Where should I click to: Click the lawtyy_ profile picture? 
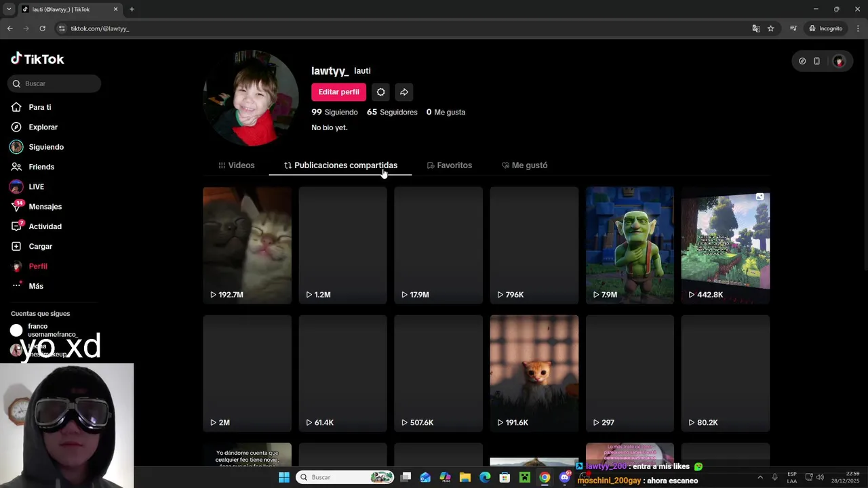click(251, 98)
